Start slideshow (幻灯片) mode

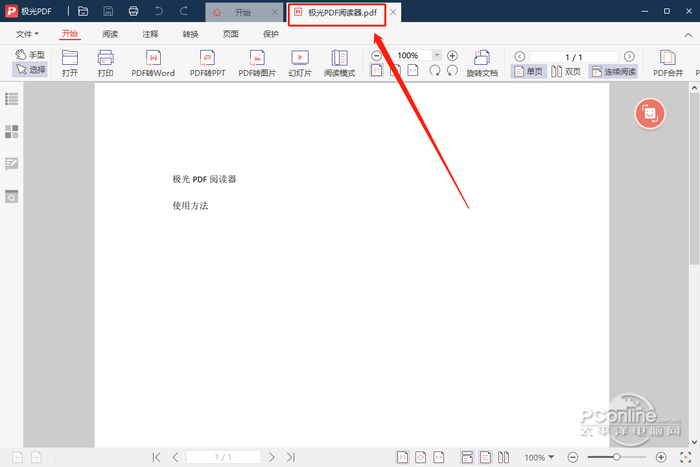click(300, 63)
